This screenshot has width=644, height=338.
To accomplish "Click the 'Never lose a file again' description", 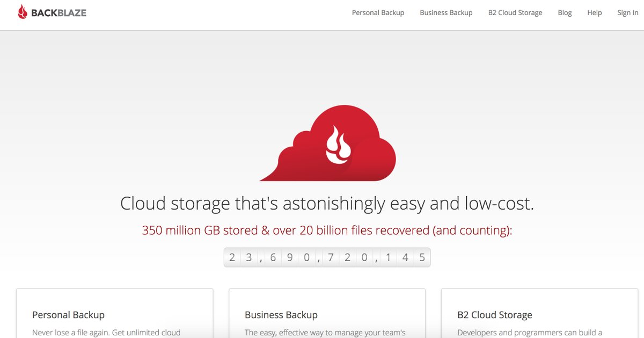I will [106, 333].
